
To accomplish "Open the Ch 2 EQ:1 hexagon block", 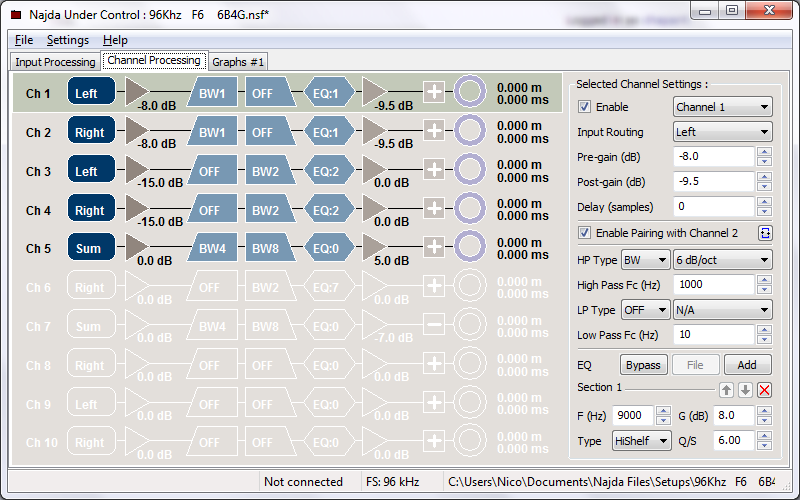I will (329, 131).
